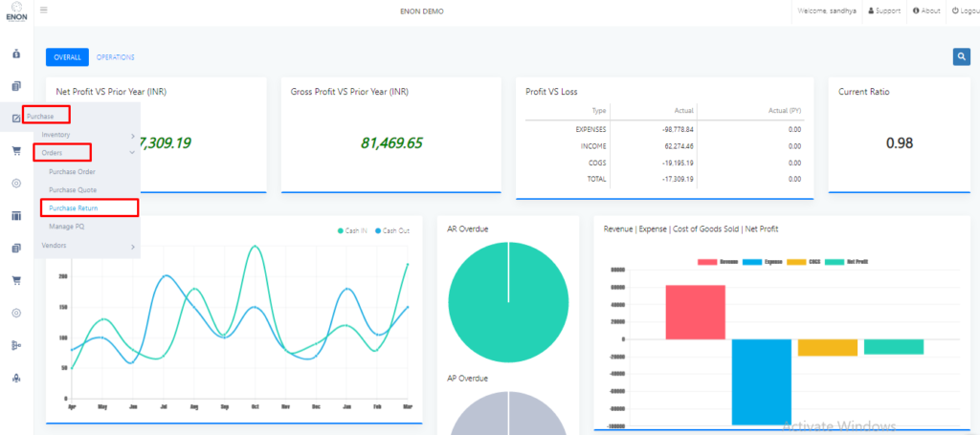Collapse the Orders submenu
Screen dimensions: 980x435
tap(87, 152)
